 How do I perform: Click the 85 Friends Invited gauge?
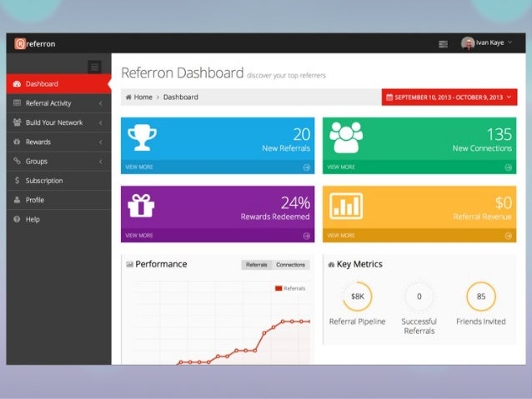[x=481, y=297]
